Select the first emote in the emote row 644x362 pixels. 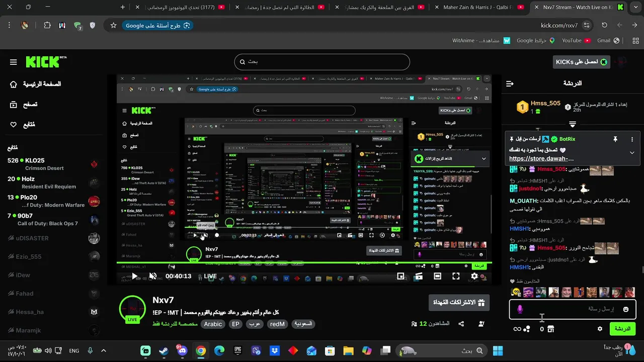[x=516, y=292]
